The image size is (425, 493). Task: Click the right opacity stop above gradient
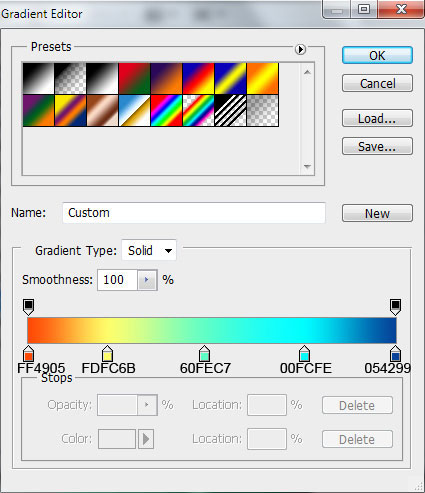pos(395,307)
